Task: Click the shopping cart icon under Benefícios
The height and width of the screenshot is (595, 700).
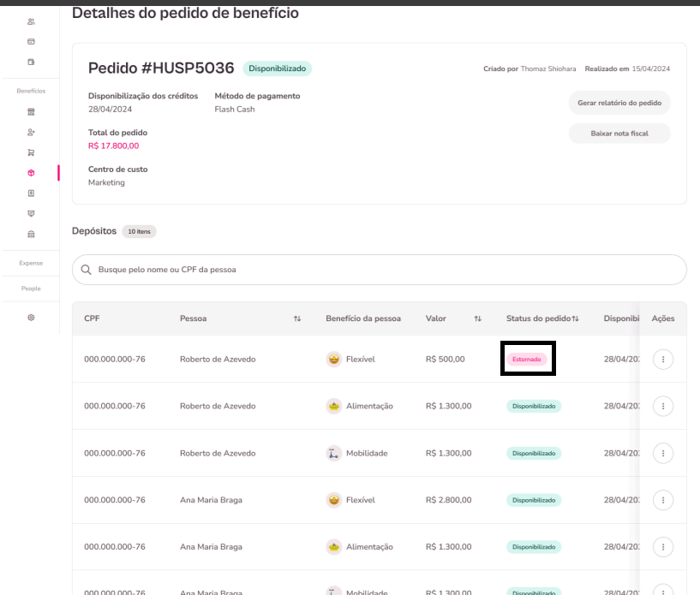Action: tap(31, 152)
